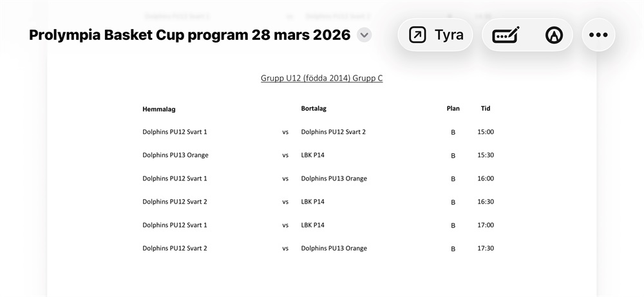Select the Plan column header

click(x=453, y=108)
